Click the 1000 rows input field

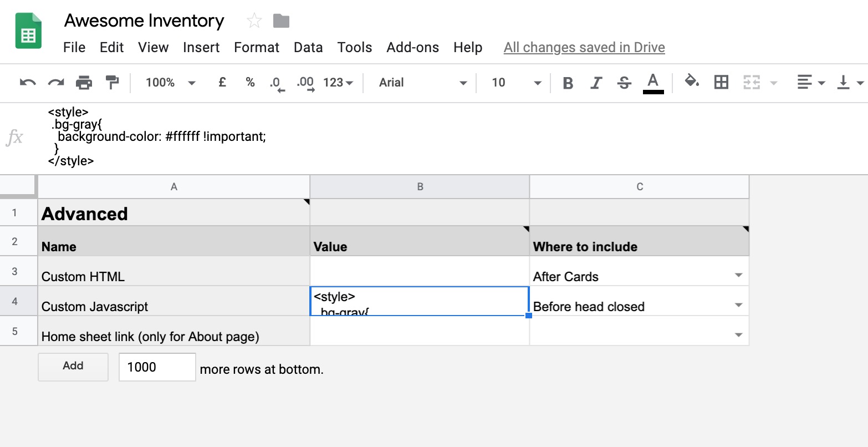[x=157, y=367]
